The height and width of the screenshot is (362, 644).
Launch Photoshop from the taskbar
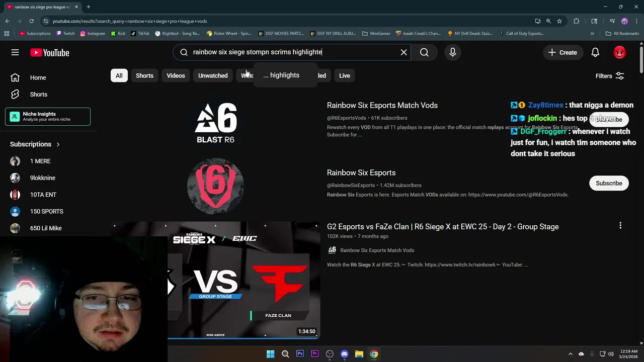pyautogui.click(x=300, y=354)
